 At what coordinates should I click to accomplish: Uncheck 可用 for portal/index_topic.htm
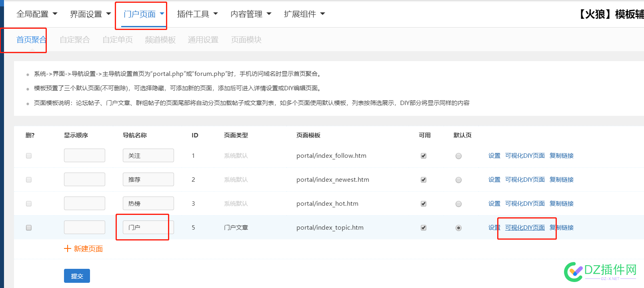point(424,228)
